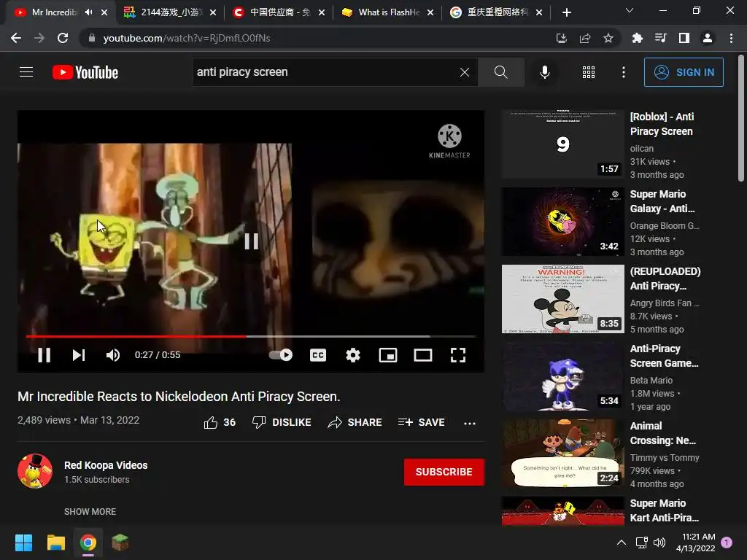Reload the current page
This screenshot has width=747, height=560.
pos(63,38)
